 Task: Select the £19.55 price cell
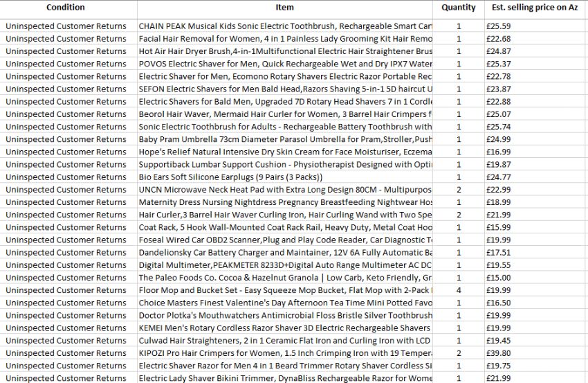(536, 265)
